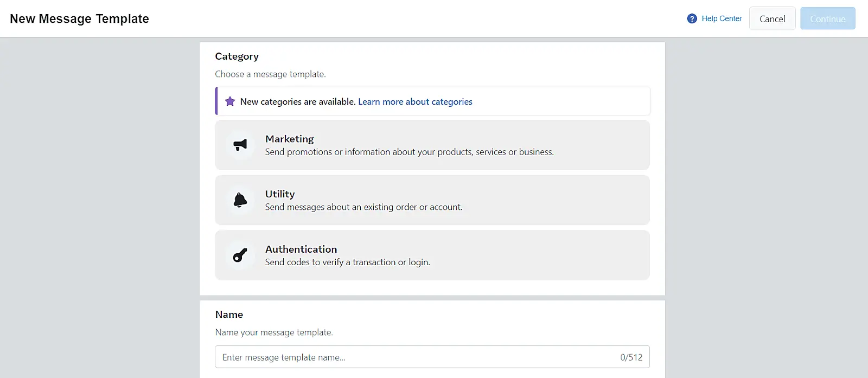Click the 0/512 character counter
868x378 pixels.
coord(631,357)
